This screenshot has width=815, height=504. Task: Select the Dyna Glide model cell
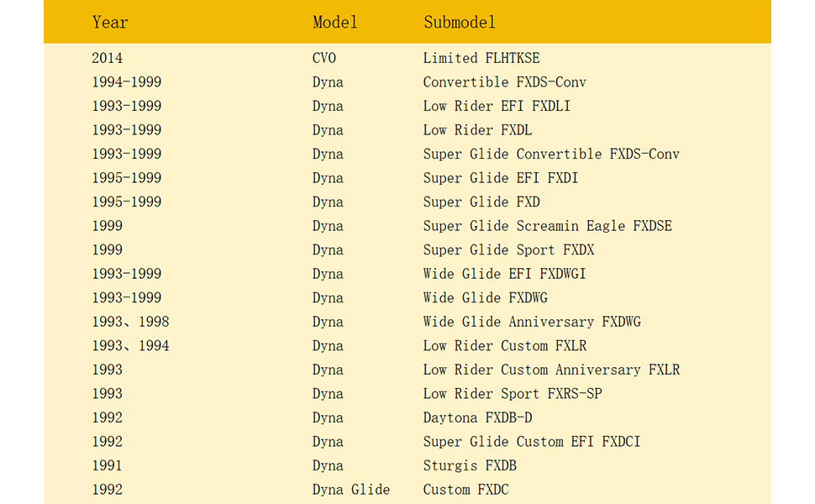351,490
